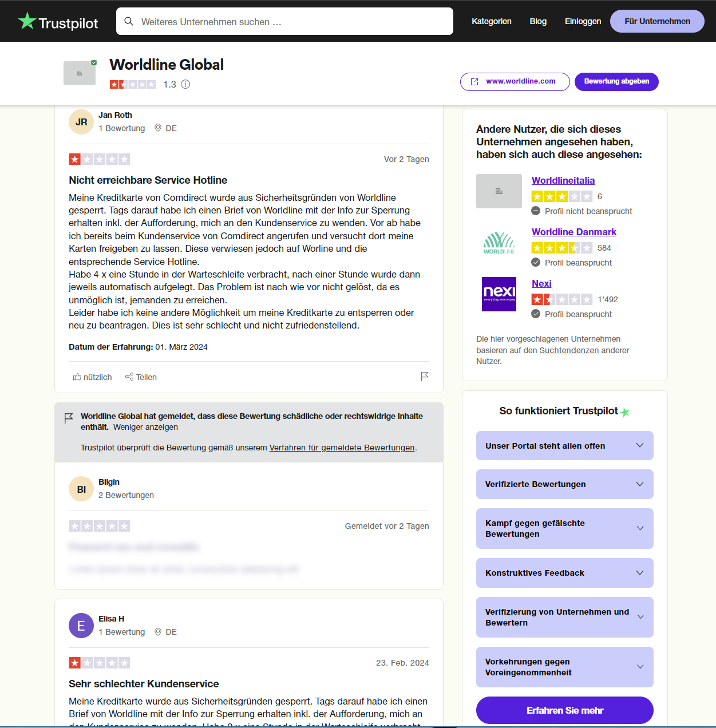The width and height of the screenshot is (716, 728).
Task: Focus the Weiteres Unternehmen suchen search field
Action: pos(284,21)
